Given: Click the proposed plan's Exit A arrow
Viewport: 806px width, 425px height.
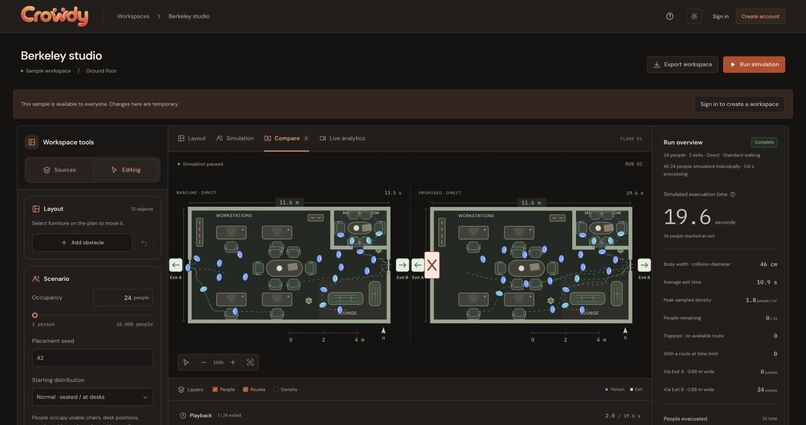Looking at the screenshot, I should pyautogui.click(x=418, y=265).
